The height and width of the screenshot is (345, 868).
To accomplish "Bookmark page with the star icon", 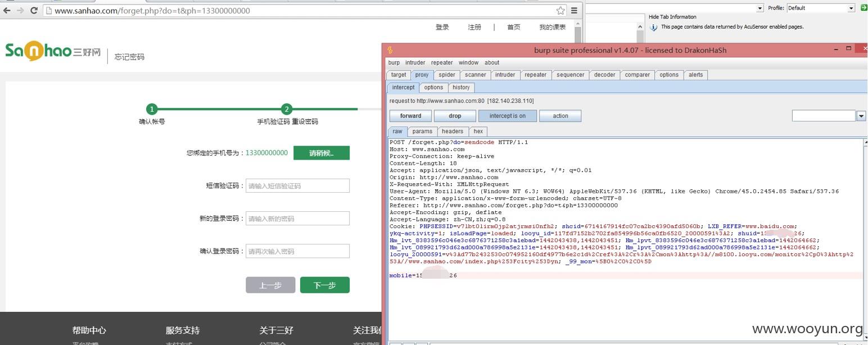I will (560, 11).
